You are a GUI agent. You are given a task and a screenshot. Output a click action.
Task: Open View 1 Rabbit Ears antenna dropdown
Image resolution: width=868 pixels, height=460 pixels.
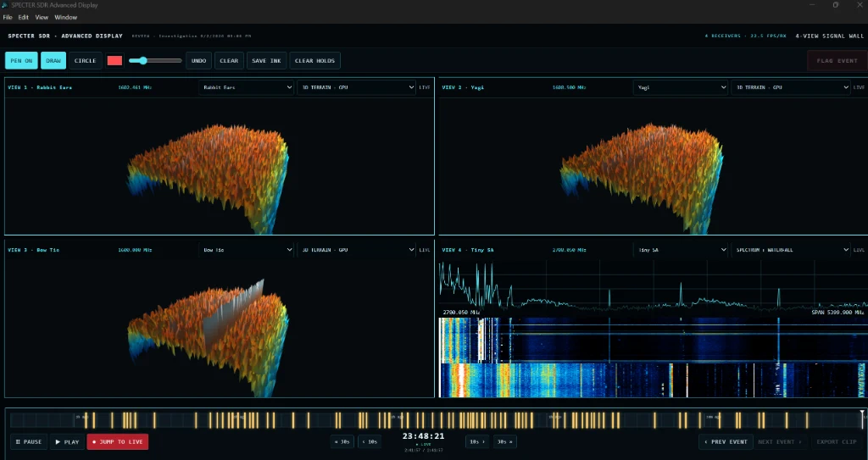point(247,87)
